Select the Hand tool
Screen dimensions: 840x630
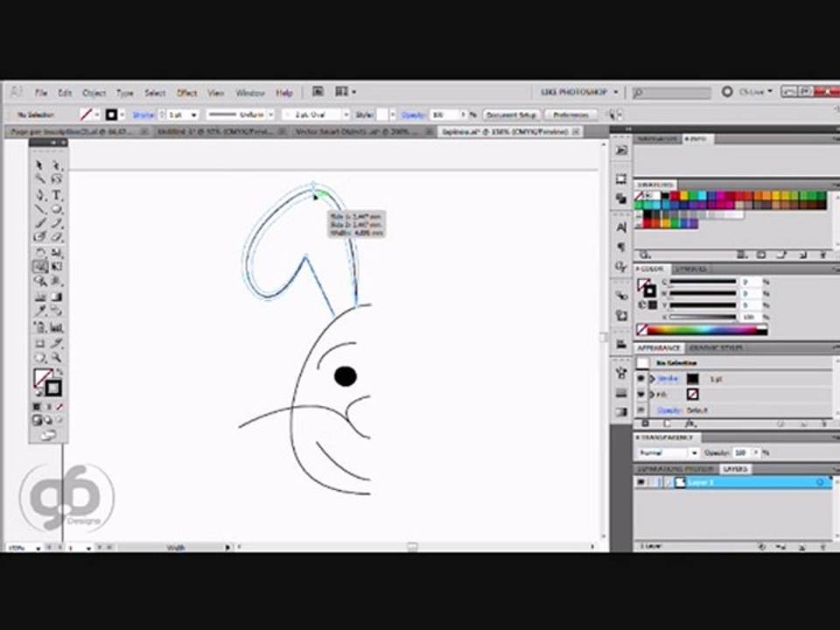(39, 358)
